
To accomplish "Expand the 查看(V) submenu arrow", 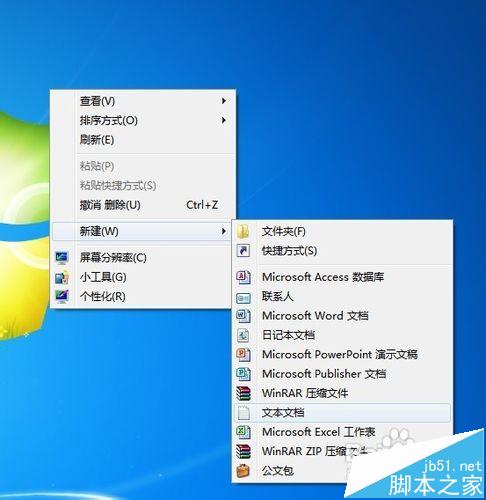I will (224, 101).
